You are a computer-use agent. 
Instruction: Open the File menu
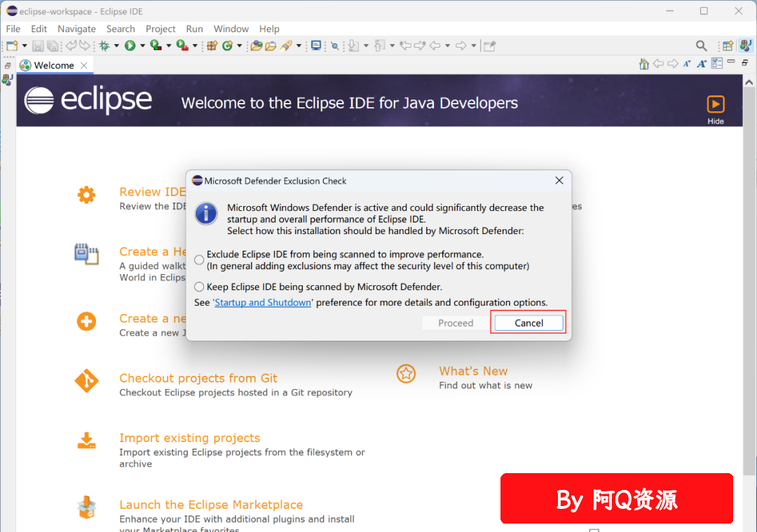pos(13,29)
